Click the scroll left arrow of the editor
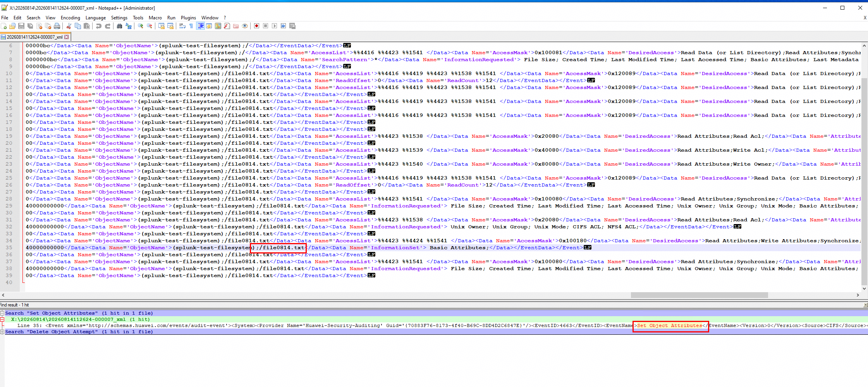 click(3, 295)
